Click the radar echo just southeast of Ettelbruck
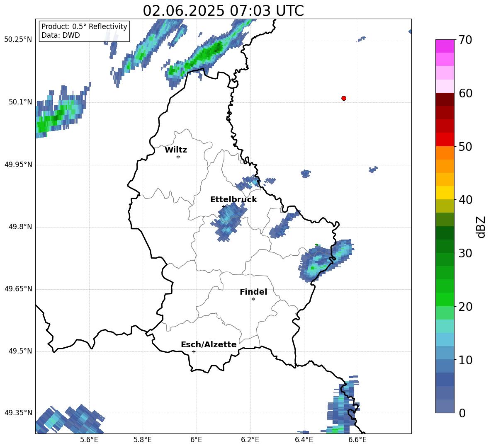The height and width of the screenshot is (448, 491). click(228, 221)
